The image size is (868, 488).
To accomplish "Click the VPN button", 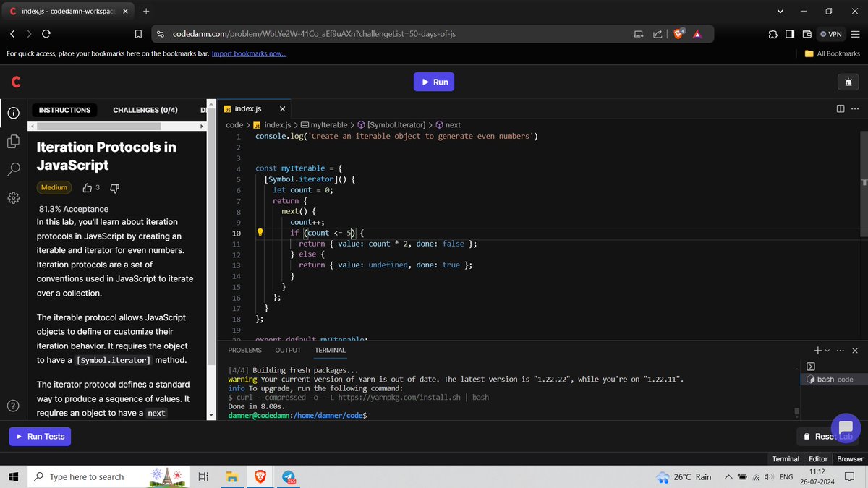I will (x=830, y=34).
